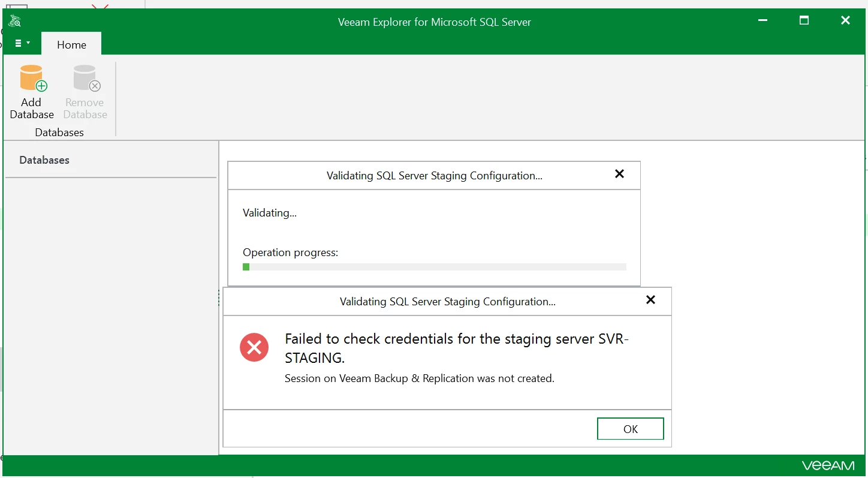Click the Databases ribbon group label
The height and width of the screenshot is (478, 868).
point(59,132)
